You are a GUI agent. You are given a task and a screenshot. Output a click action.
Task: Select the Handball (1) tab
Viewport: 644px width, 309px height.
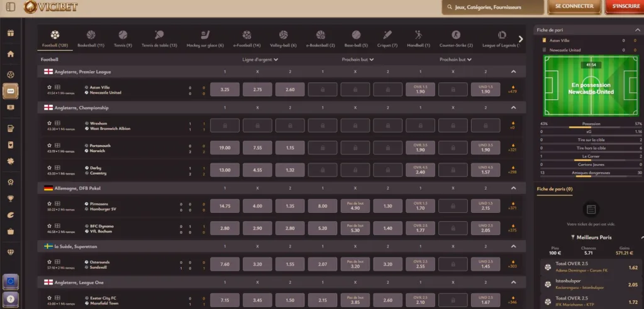coord(418,39)
